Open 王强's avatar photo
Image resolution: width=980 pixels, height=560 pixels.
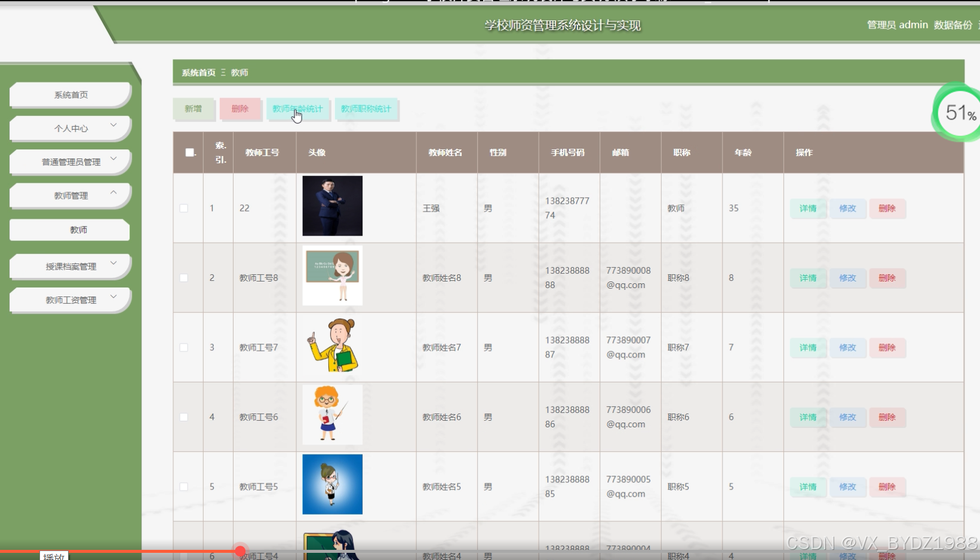[x=333, y=206]
